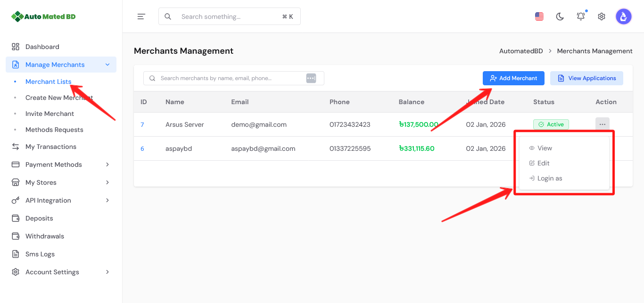Open settings gear icon in header
The width and height of the screenshot is (644, 303).
pyautogui.click(x=602, y=16)
